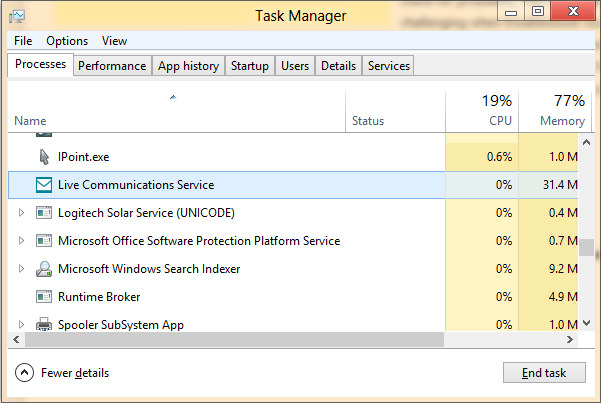601x403 pixels.
Task: Click the Spooler SubSystem App printer icon
Action: (x=44, y=324)
